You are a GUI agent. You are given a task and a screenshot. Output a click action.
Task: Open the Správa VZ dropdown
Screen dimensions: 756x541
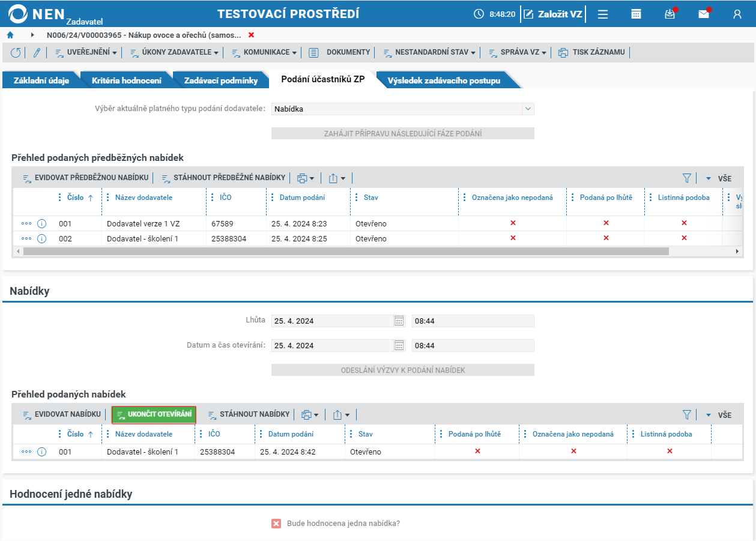(x=518, y=52)
